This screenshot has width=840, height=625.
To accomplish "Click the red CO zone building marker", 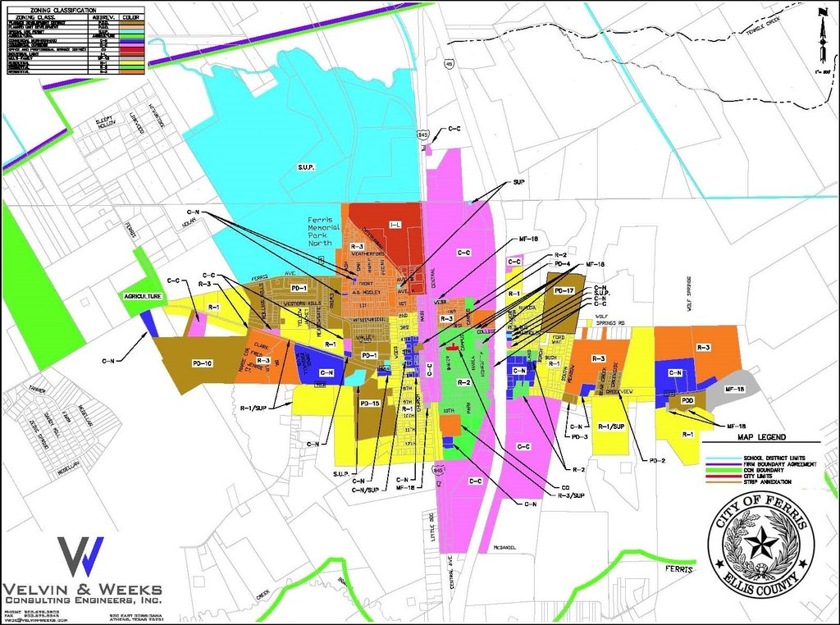I will click(x=453, y=346).
